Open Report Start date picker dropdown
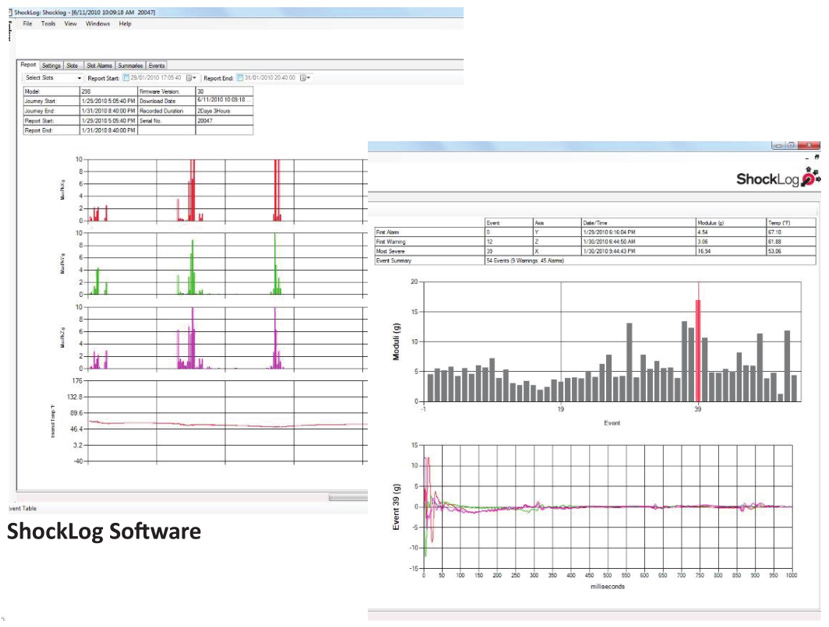Image resolution: width=829 pixels, height=627 pixels. click(x=191, y=77)
